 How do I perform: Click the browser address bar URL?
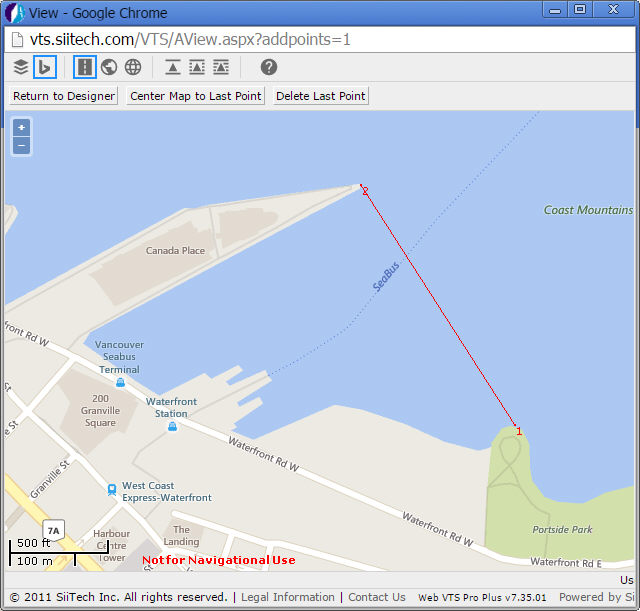pyautogui.click(x=190, y=40)
